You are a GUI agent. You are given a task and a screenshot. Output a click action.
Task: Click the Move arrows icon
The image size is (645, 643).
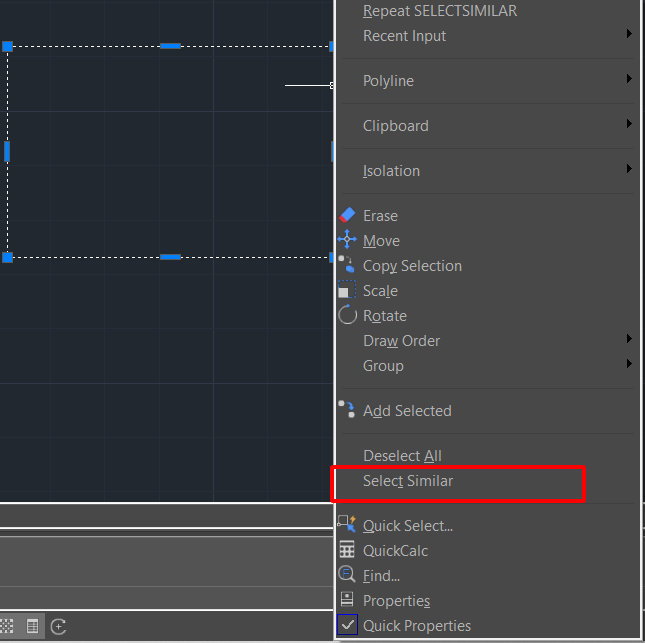point(347,239)
